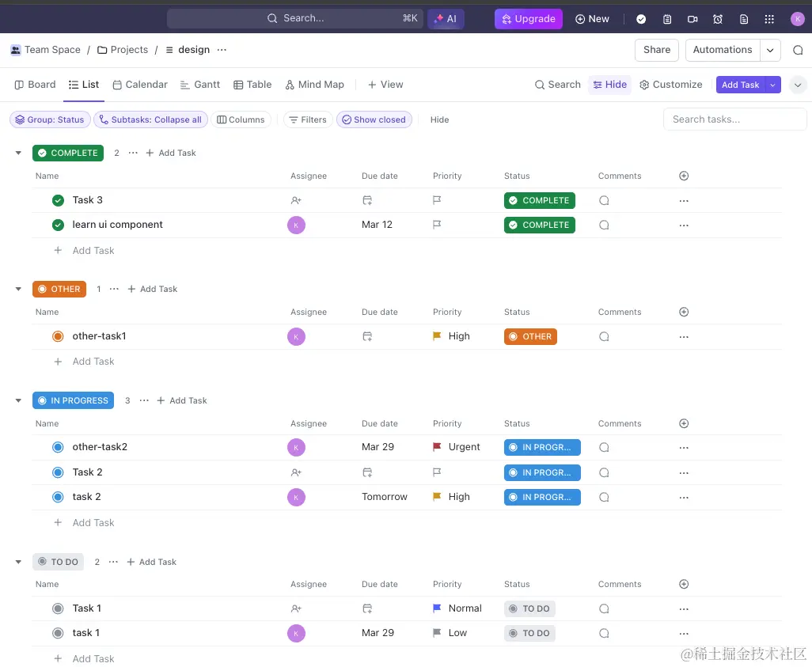Open the apps grid icon
This screenshot has width=812, height=667.
pos(769,19)
